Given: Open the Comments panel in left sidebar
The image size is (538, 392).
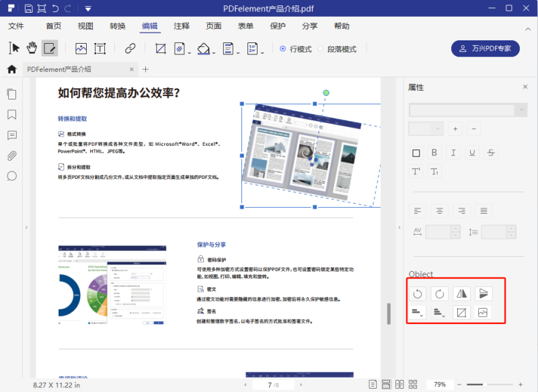Looking at the screenshot, I should click(11, 135).
